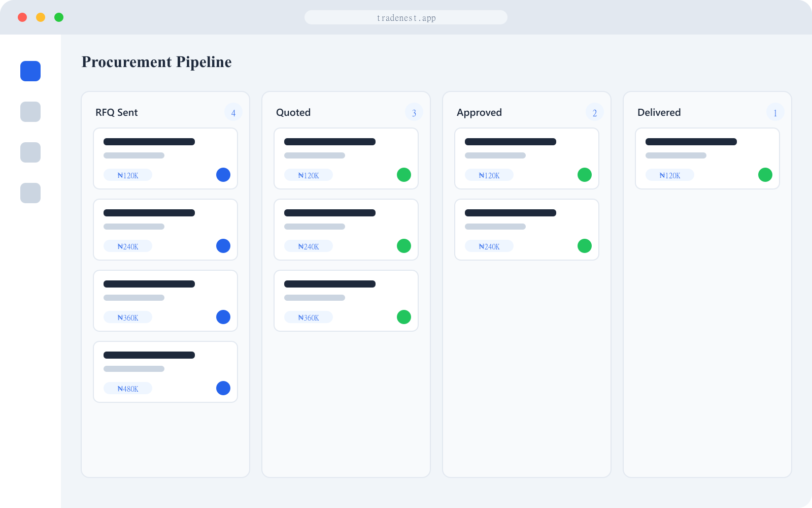Click the green status dot on Quoted ₦120K card

click(404, 175)
